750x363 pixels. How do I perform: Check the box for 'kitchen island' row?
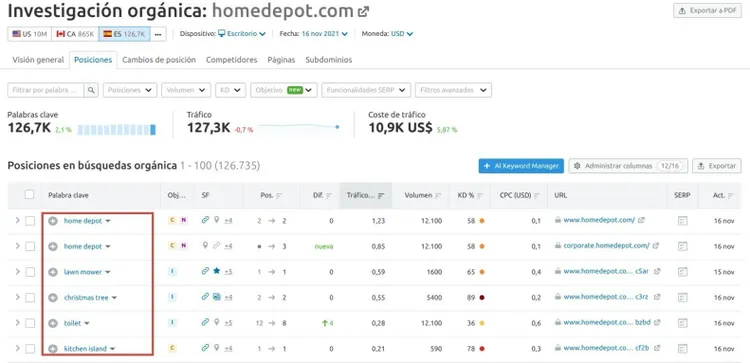(30, 349)
